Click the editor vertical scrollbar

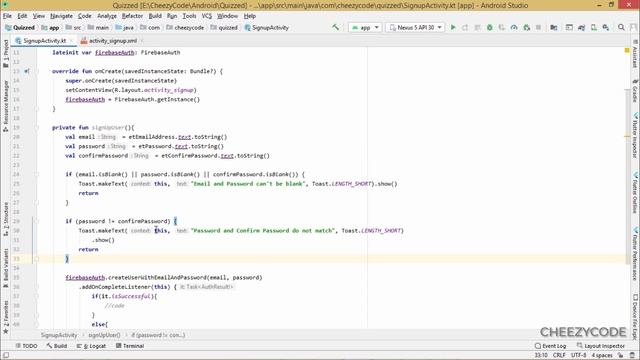627,176
